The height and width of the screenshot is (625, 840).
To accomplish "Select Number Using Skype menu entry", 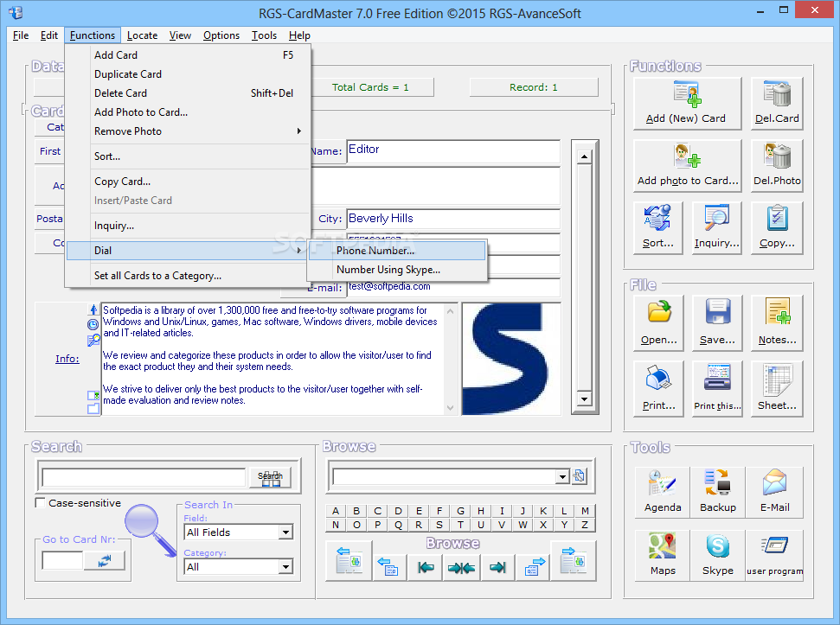I will click(397, 270).
